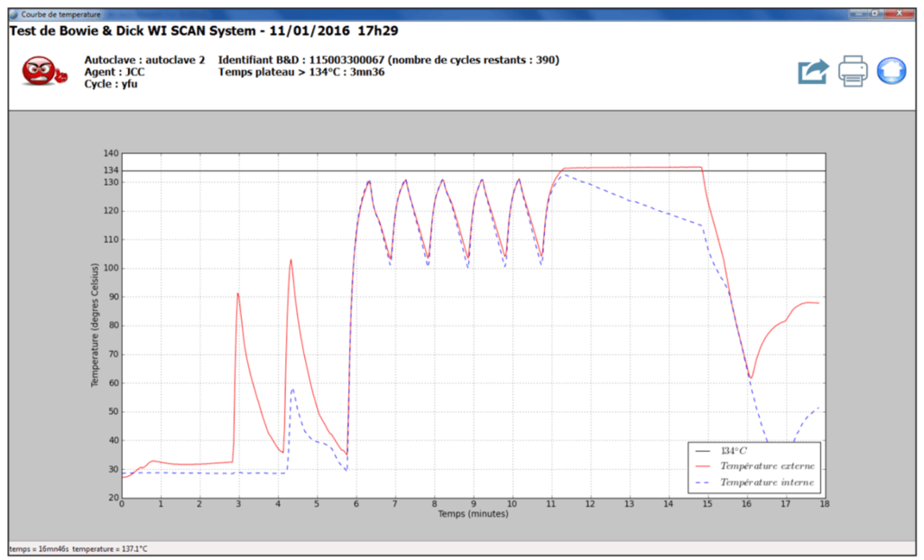Close the Courbe de temperature window

(x=898, y=14)
